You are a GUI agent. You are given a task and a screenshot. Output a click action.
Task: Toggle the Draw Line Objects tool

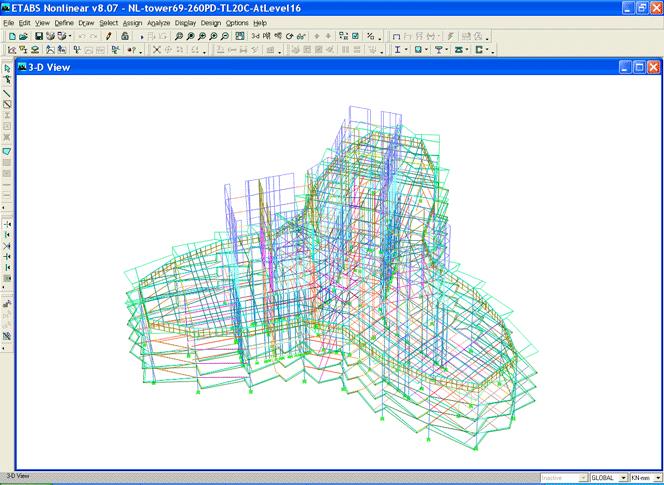pyautogui.click(x=7, y=93)
